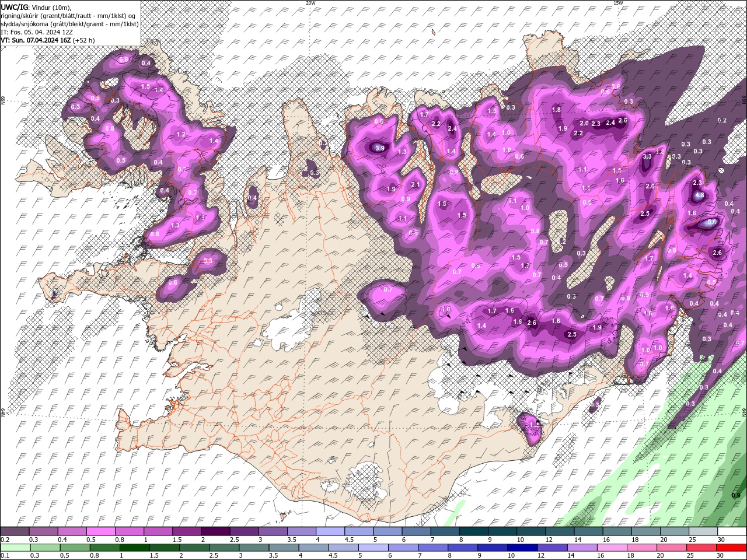The image size is (747, 560).
Task: Click the '5.0' snowfall peak value
Action: [711, 222]
